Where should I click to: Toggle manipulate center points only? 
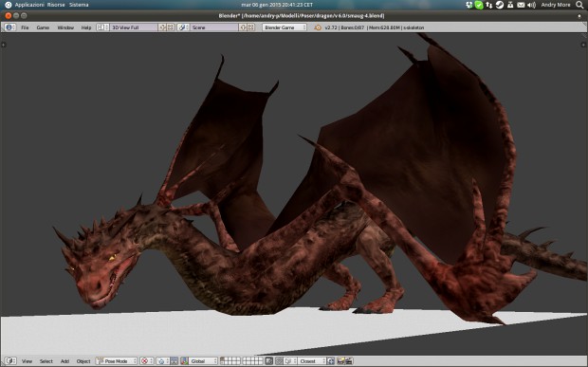(x=174, y=361)
